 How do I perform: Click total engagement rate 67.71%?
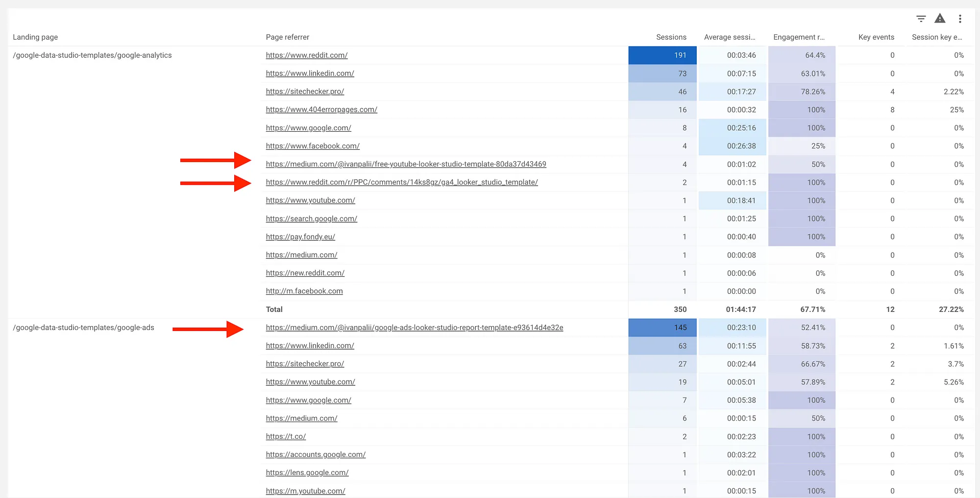point(812,309)
